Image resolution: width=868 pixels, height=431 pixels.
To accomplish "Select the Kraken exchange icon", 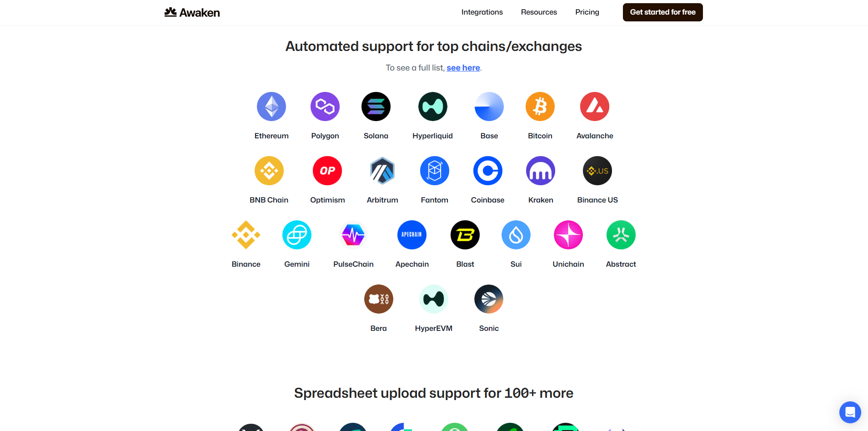I will 540,171.
